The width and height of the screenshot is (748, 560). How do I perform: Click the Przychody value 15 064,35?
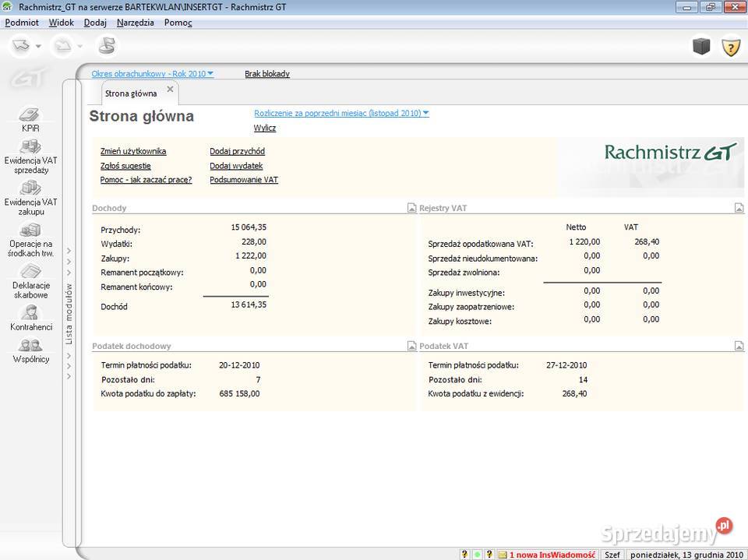pyautogui.click(x=249, y=227)
